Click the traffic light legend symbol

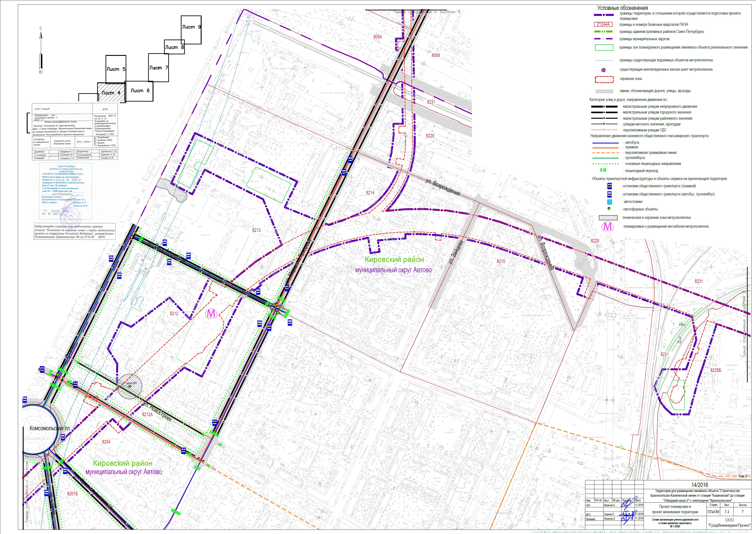click(x=609, y=209)
